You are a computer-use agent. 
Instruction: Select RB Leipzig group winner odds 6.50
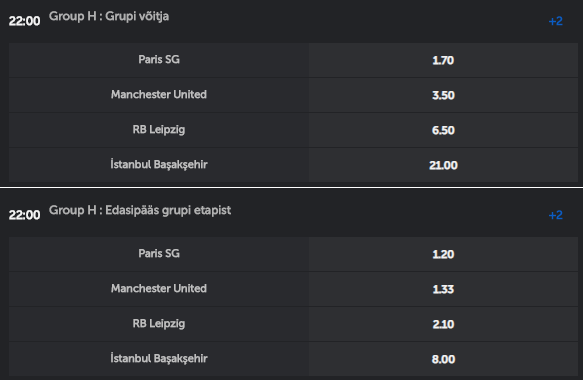coord(443,130)
